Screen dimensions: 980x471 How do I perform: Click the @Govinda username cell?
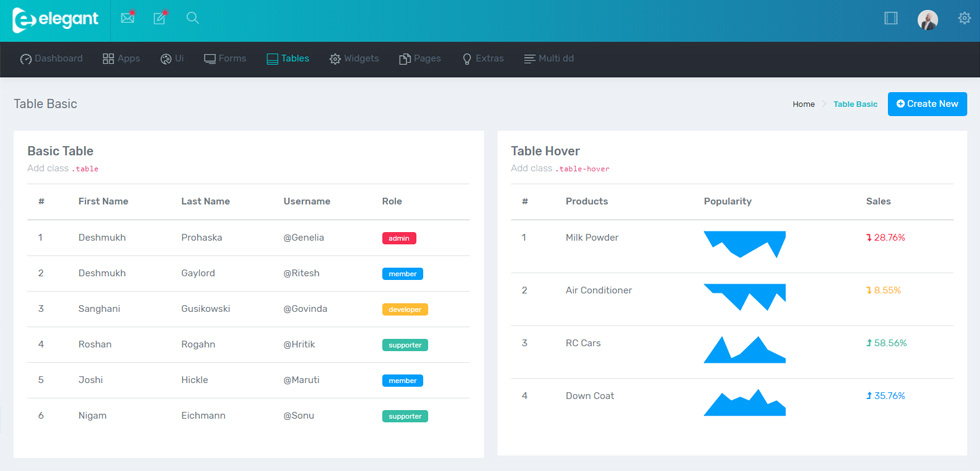coord(306,309)
